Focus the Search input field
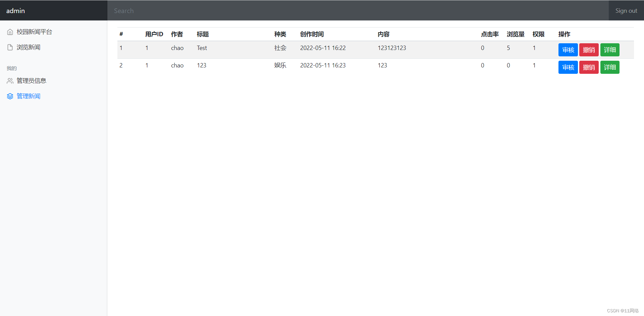This screenshot has height=316, width=644. [358, 10]
